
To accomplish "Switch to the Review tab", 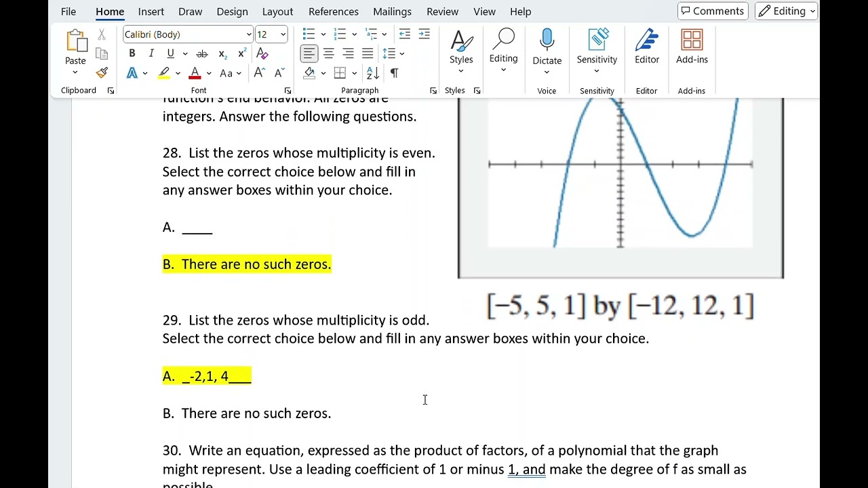I will [x=442, y=12].
